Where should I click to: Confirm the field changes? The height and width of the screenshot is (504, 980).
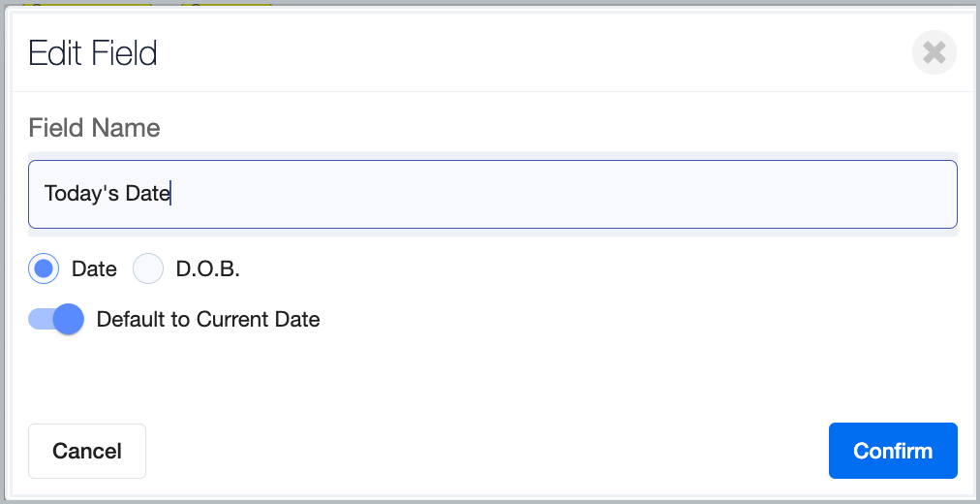pos(893,451)
